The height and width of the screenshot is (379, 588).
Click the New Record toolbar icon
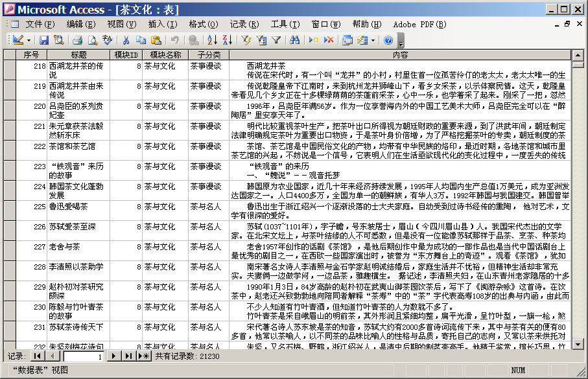tap(314, 40)
